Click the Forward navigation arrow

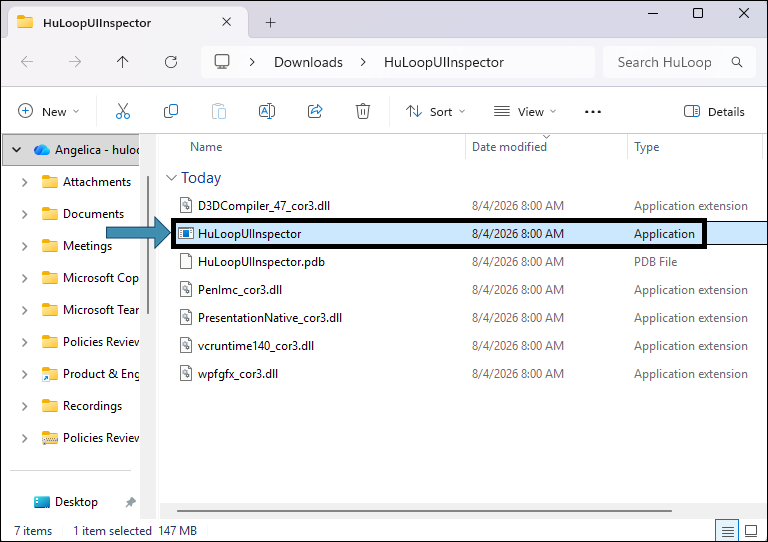(x=75, y=62)
